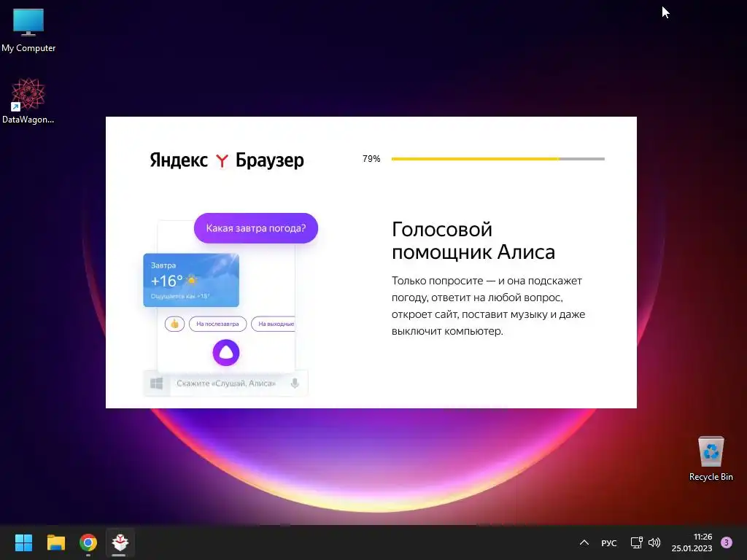Open the volume speaker tray icon
The image size is (747, 560).
tap(654, 542)
